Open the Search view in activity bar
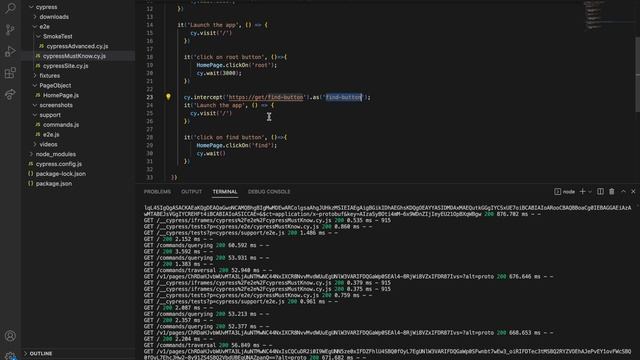 point(10,8)
